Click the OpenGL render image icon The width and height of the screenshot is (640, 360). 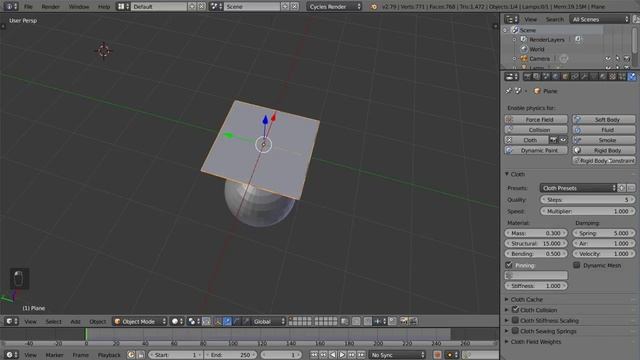(x=404, y=322)
